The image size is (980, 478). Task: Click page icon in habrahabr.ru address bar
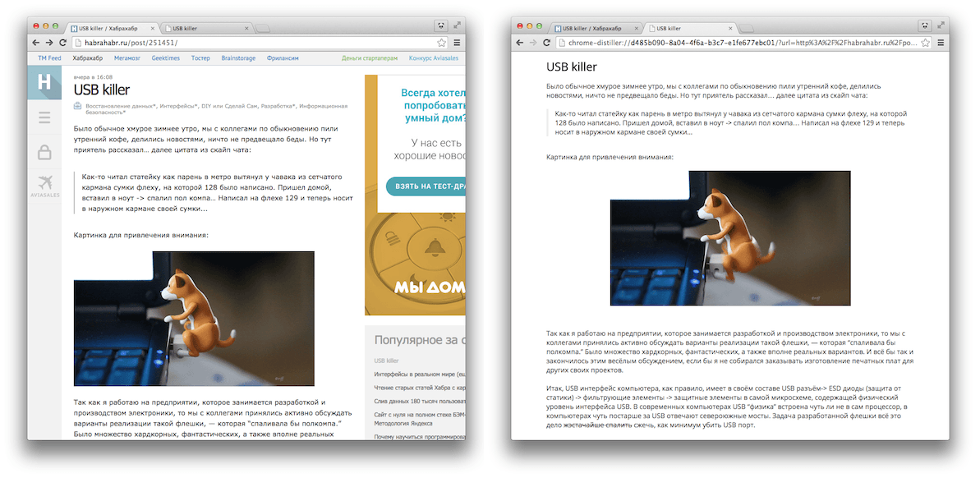77,43
